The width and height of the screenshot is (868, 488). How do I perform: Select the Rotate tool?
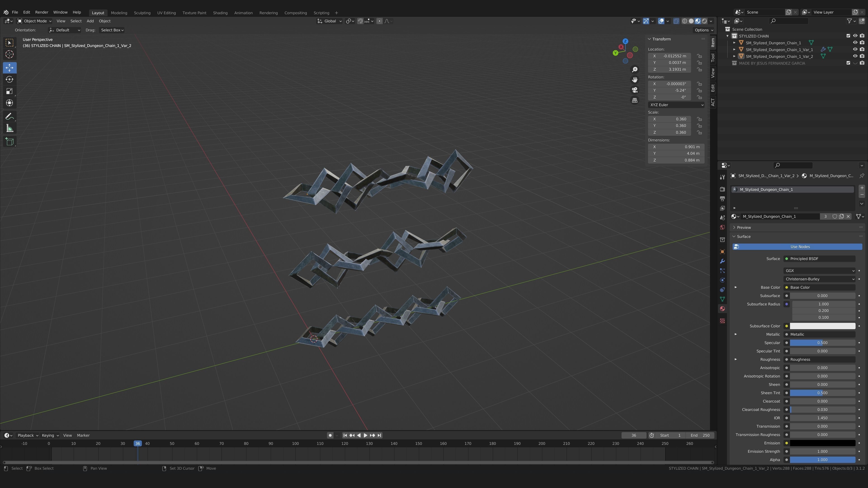[9, 80]
